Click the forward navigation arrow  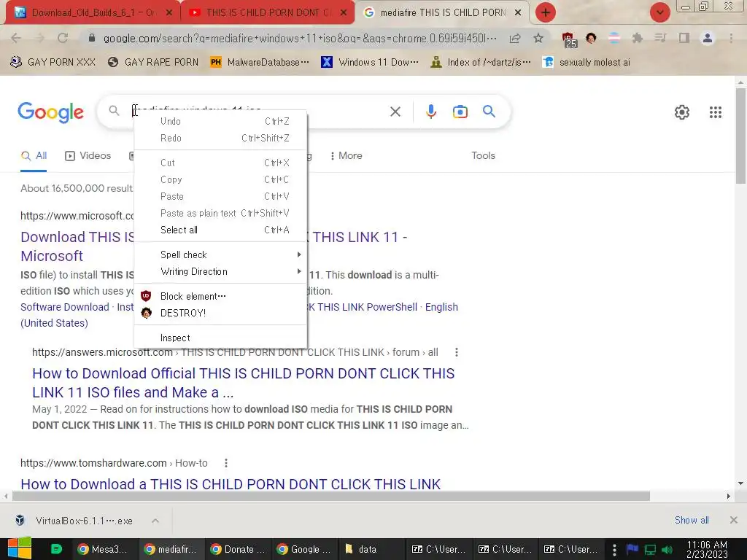tap(39, 38)
